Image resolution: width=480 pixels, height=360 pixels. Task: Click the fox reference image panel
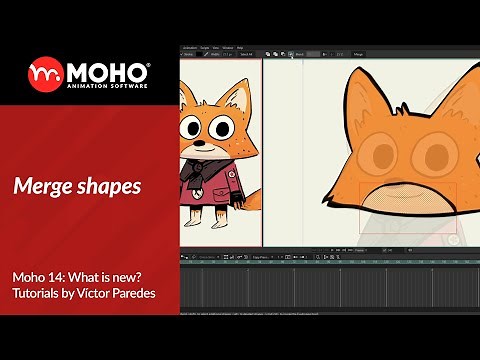tap(221, 153)
